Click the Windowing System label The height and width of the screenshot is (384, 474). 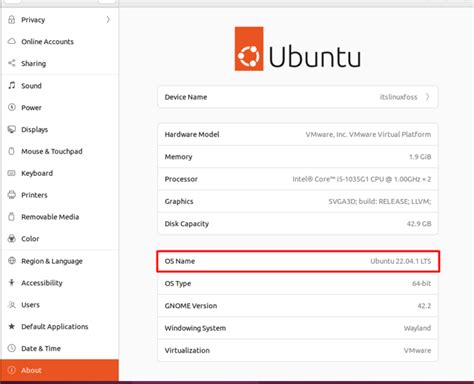(195, 328)
